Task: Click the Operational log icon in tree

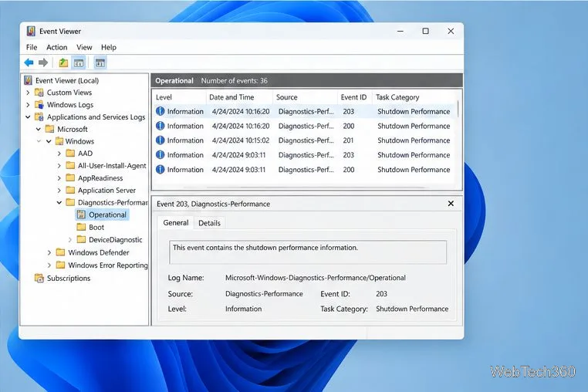Action: [x=81, y=215]
